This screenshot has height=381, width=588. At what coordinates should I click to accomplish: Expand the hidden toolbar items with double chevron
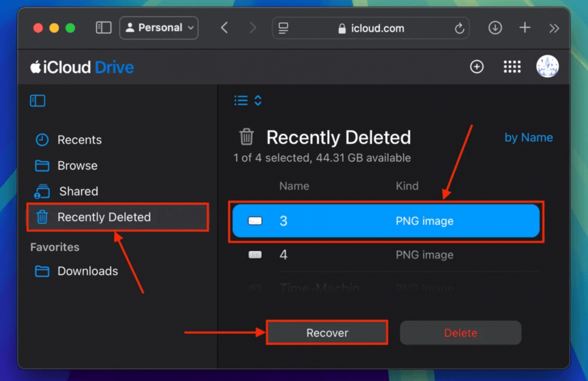(553, 28)
